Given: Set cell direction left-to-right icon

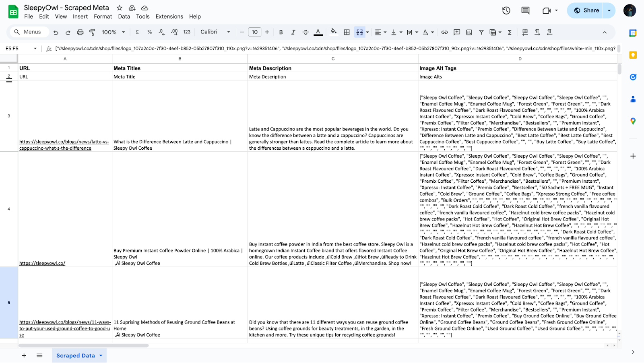Looking at the screenshot, I should click(x=537, y=32).
